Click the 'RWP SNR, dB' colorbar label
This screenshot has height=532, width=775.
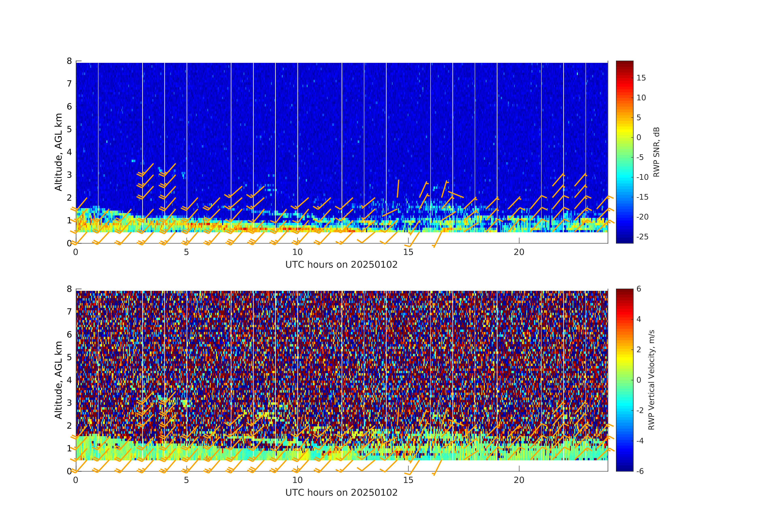click(x=656, y=152)
